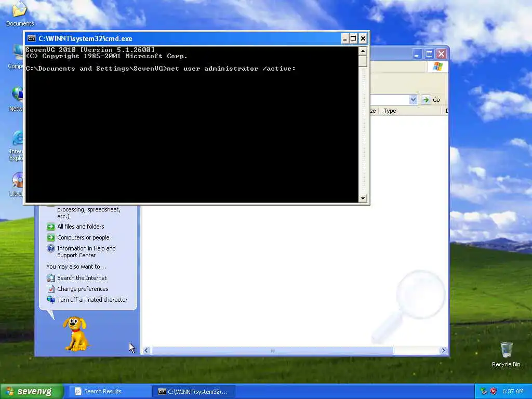Open the sevenvg Start menu

[32, 392]
